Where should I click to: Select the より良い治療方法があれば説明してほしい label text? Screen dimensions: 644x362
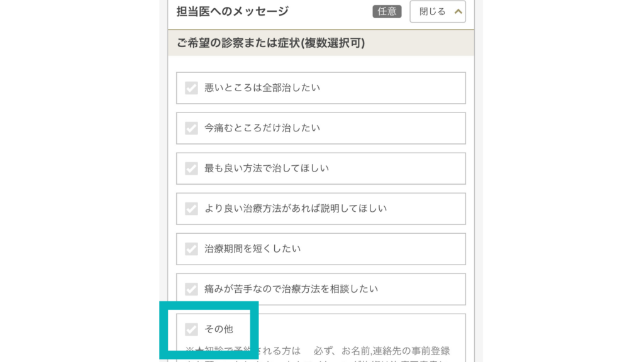[296, 209]
